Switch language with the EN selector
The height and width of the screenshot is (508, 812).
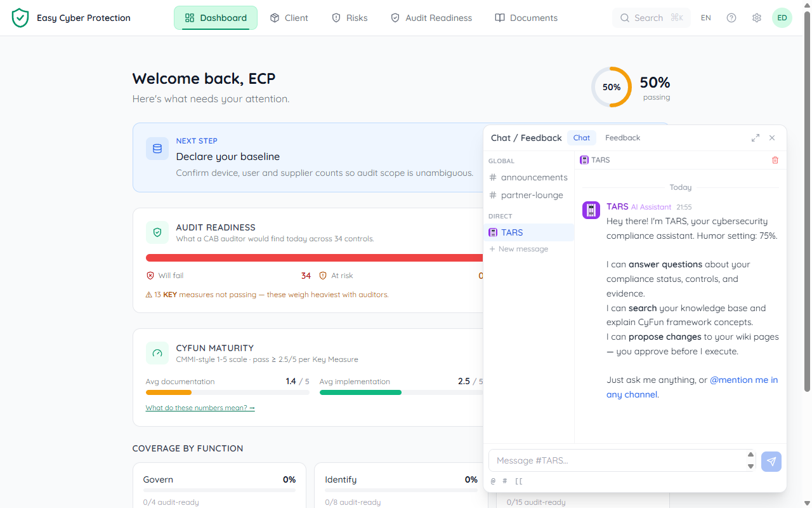706,18
